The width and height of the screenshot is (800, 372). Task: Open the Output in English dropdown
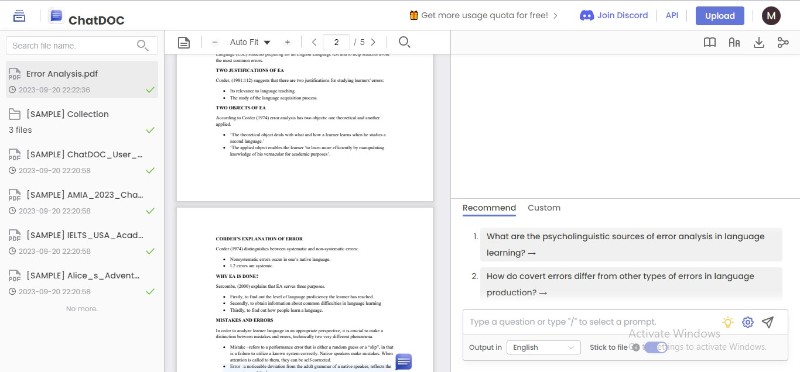(543, 348)
